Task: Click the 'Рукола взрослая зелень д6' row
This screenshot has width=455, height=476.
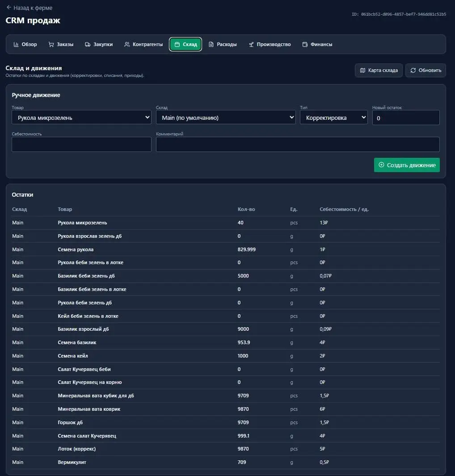Action: point(226,236)
